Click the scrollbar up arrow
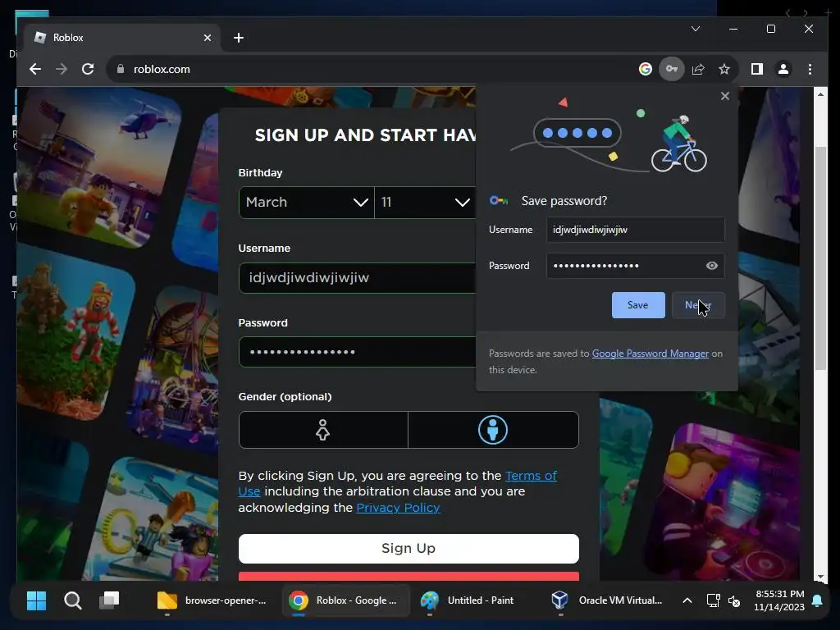 (x=820, y=94)
